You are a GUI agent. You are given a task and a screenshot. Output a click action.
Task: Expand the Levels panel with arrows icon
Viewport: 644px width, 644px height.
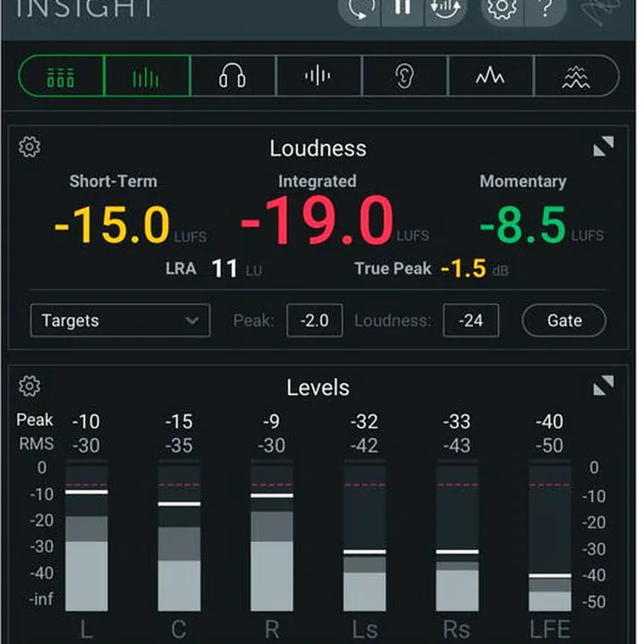(604, 386)
